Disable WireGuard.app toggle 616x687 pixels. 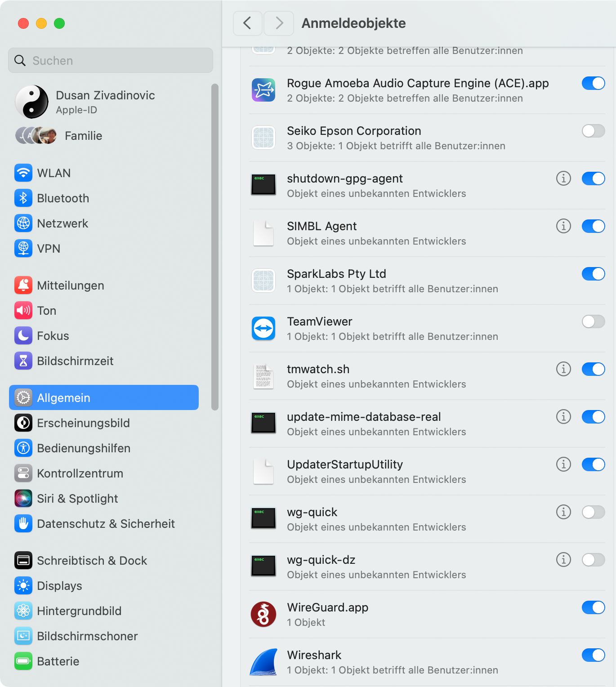coord(594,607)
